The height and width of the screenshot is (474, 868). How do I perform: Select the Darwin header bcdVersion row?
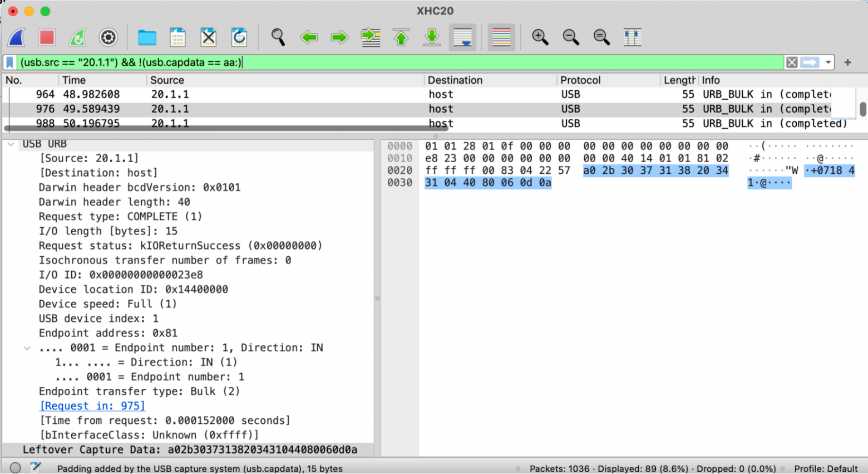tap(188, 188)
